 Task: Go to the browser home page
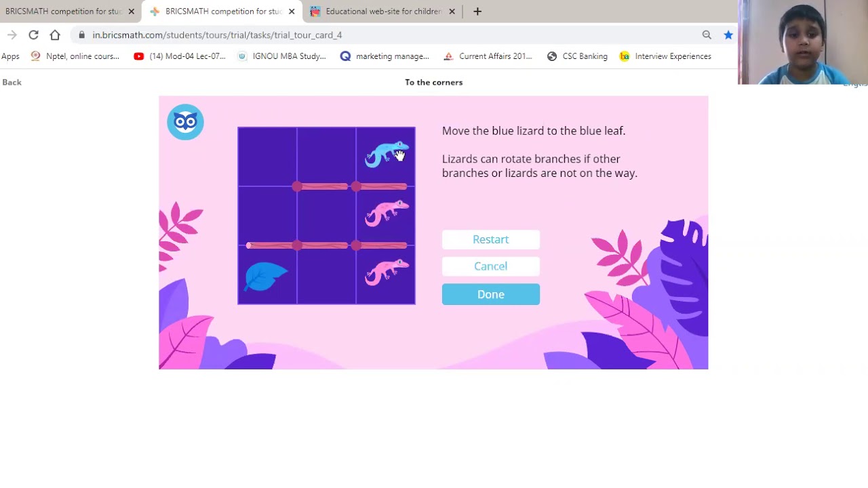pyautogui.click(x=55, y=35)
